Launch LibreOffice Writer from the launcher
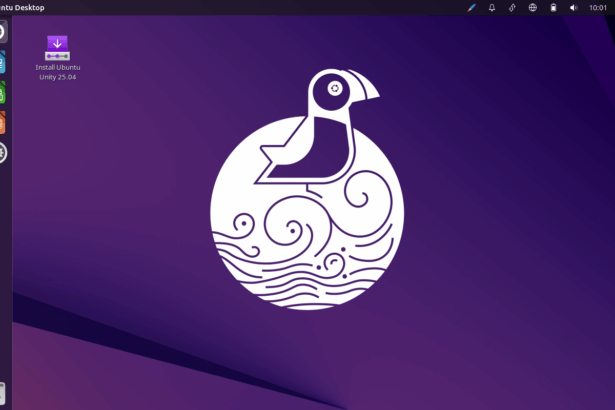Viewport: 615px width, 410px height. click(3, 62)
